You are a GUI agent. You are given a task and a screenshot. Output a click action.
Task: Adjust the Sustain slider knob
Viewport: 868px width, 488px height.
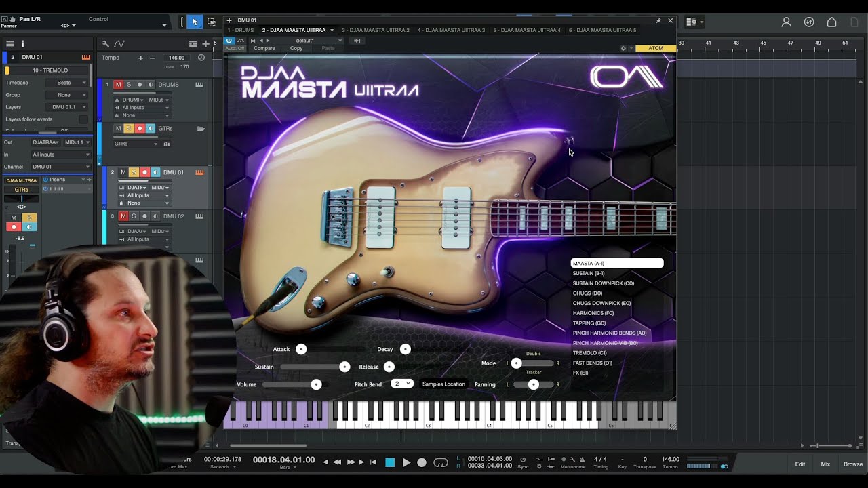(x=344, y=367)
